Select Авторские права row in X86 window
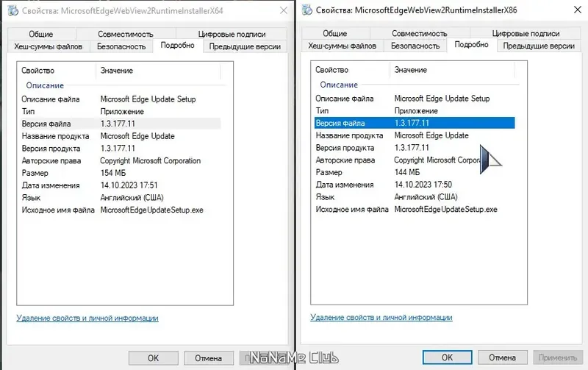The image size is (588, 370). point(415,160)
